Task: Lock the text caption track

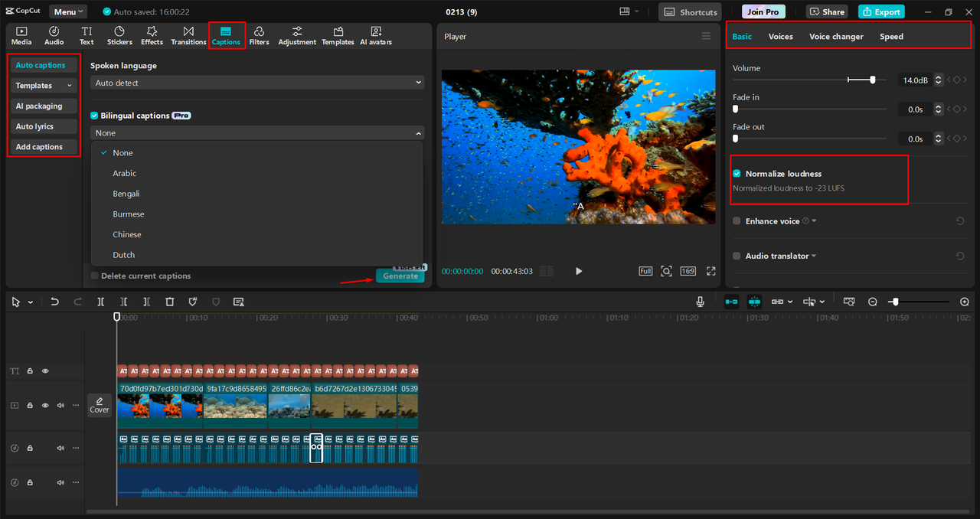Action: 31,371
